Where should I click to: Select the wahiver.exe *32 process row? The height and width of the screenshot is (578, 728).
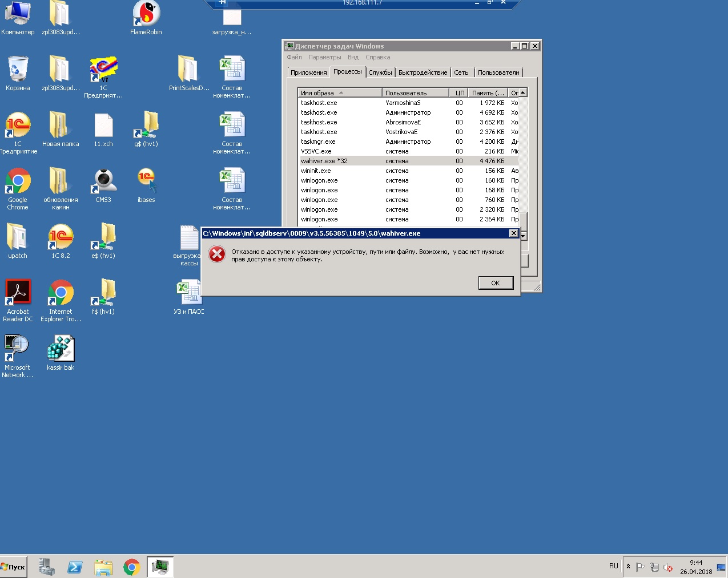(408, 161)
